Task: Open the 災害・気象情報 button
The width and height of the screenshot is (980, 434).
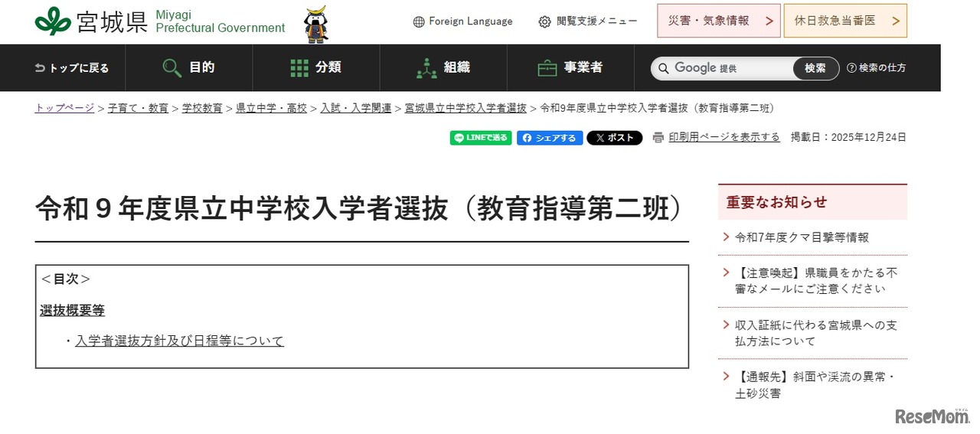Action: (719, 21)
